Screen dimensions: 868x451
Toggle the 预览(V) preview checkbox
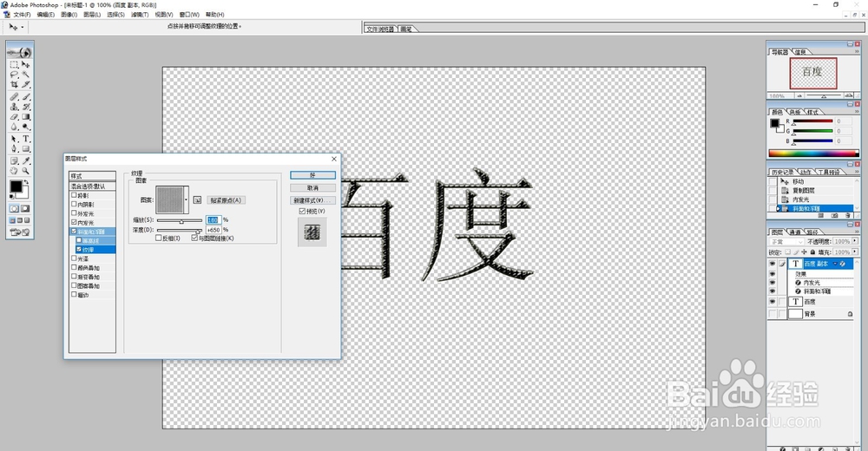click(x=302, y=211)
